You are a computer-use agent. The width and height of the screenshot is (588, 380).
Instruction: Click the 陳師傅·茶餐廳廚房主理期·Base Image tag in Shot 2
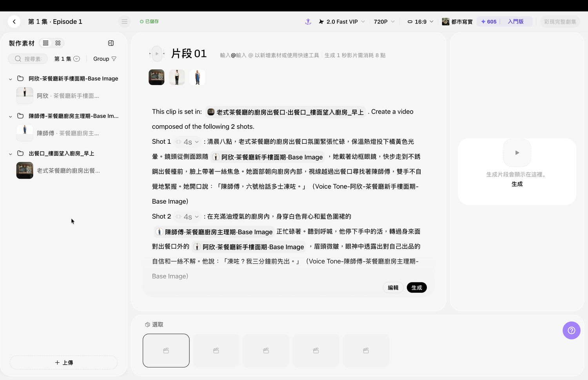pos(214,232)
